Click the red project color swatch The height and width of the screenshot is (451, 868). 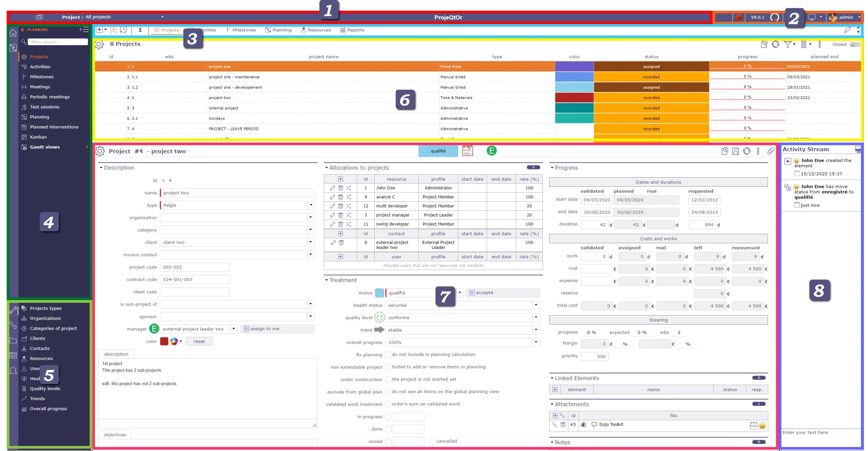click(164, 341)
